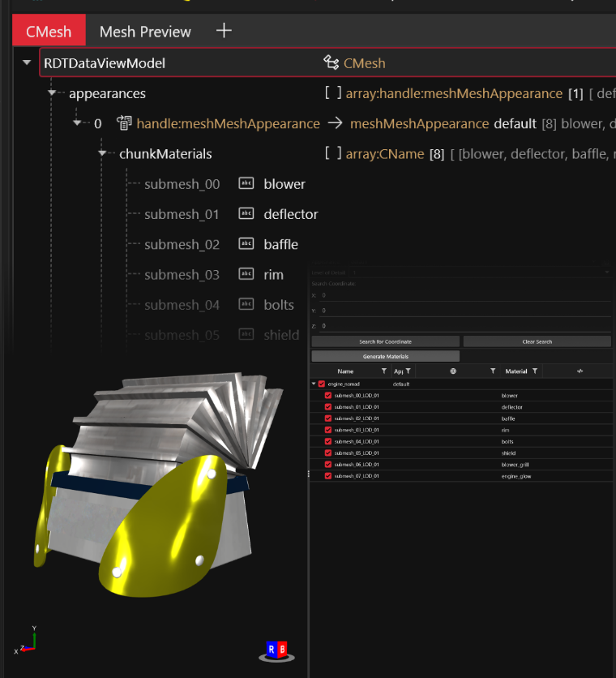Open the Material column filter funnel
Image resolution: width=616 pixels, height=678 pixels.
click(x=535, y=371)
